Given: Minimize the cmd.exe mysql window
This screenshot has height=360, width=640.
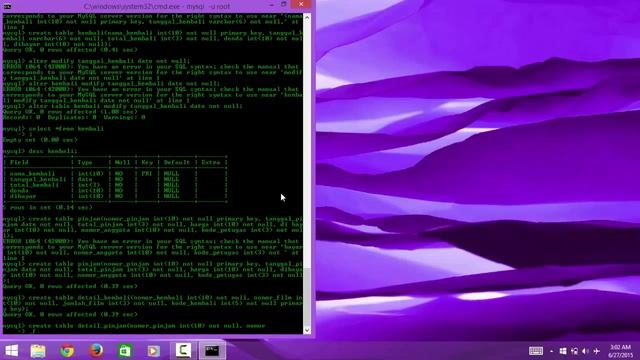Looking at the screenshot, I should pos(271,5).
